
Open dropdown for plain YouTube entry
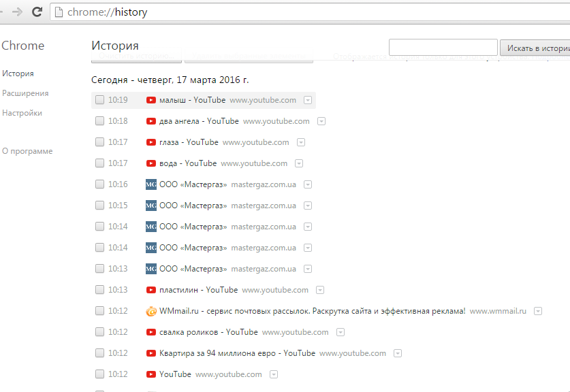point(274,374)
